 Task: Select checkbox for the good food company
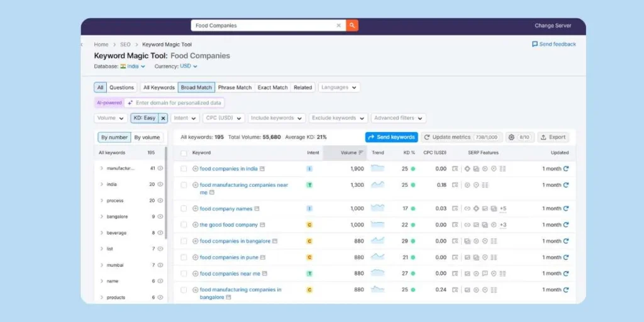(184, 225)
